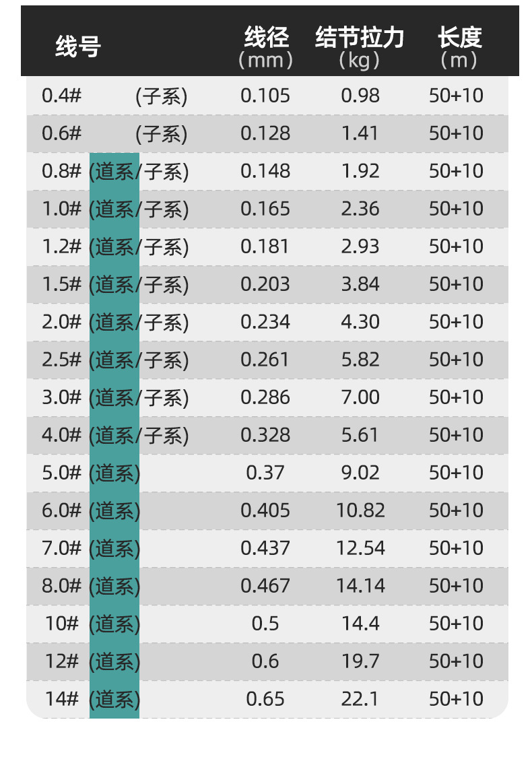Click the 结节拉力 (kg) column header

[360, 48]
